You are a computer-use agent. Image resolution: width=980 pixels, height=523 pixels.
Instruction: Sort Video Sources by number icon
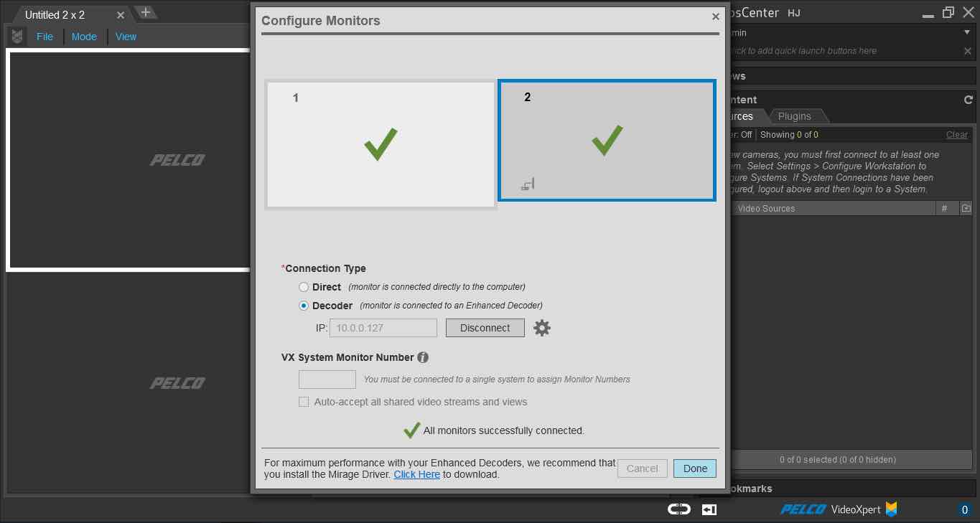[946, 208]
